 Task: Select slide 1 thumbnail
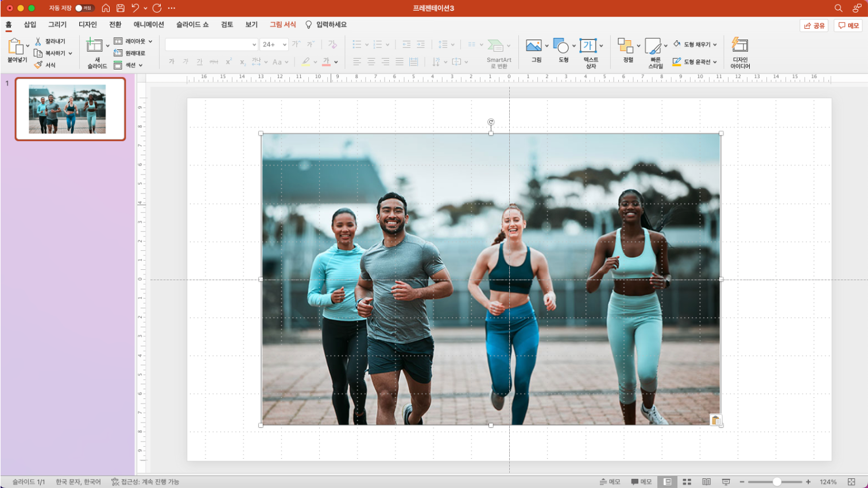(70, 109)
